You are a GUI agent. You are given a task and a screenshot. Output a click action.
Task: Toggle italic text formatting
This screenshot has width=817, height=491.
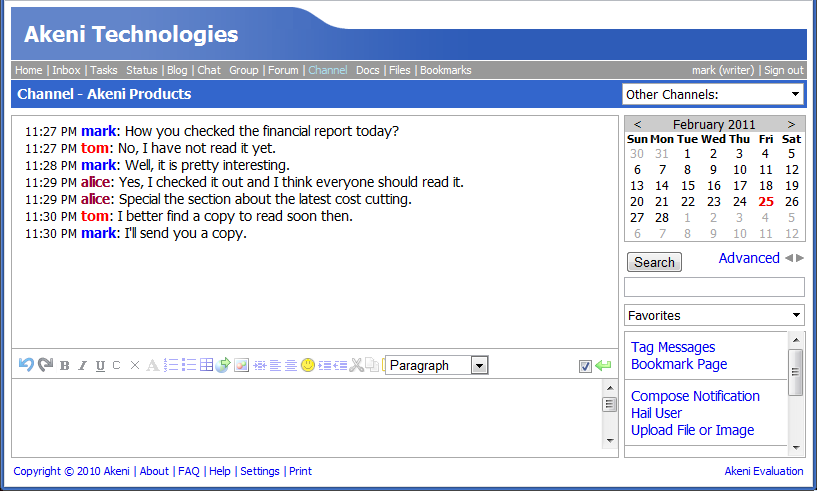(x=83, y=365)
